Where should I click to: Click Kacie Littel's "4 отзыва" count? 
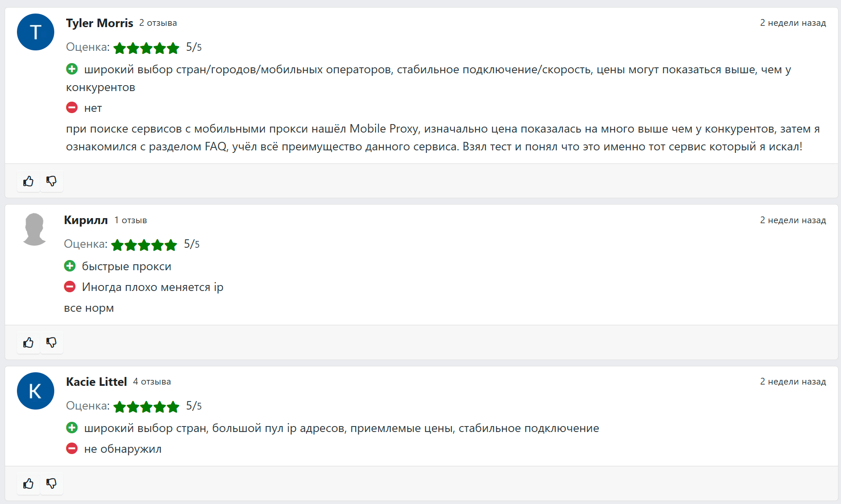click(152, 382)
